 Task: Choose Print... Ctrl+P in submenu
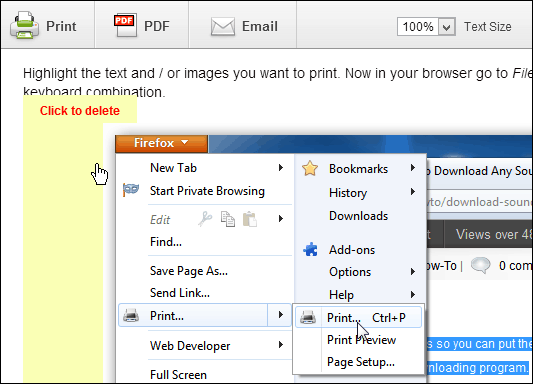pos(359,317)
